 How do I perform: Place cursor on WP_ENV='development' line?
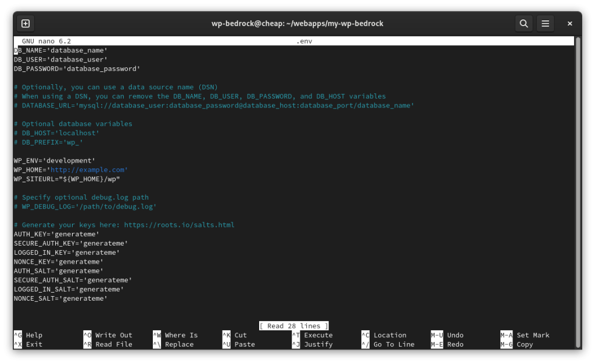point(54,161)
